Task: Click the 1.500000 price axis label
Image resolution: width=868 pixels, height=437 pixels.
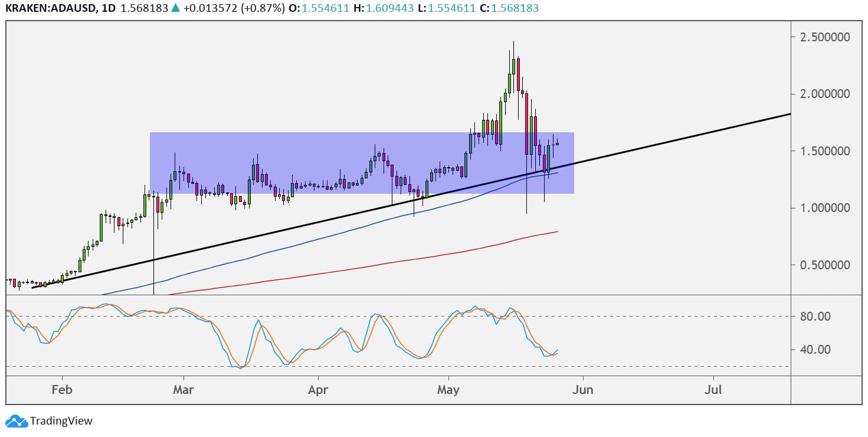Action: (826, 151)
